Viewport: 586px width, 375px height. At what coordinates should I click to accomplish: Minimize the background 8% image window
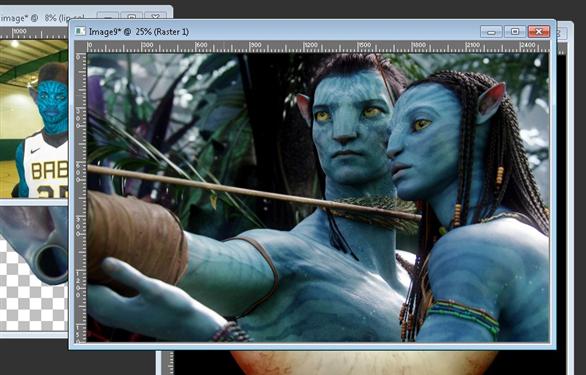click(108, 17)
